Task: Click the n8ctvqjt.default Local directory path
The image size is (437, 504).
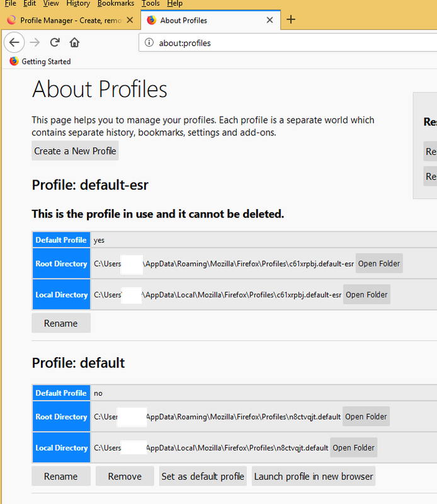Action: coord(211,448)
